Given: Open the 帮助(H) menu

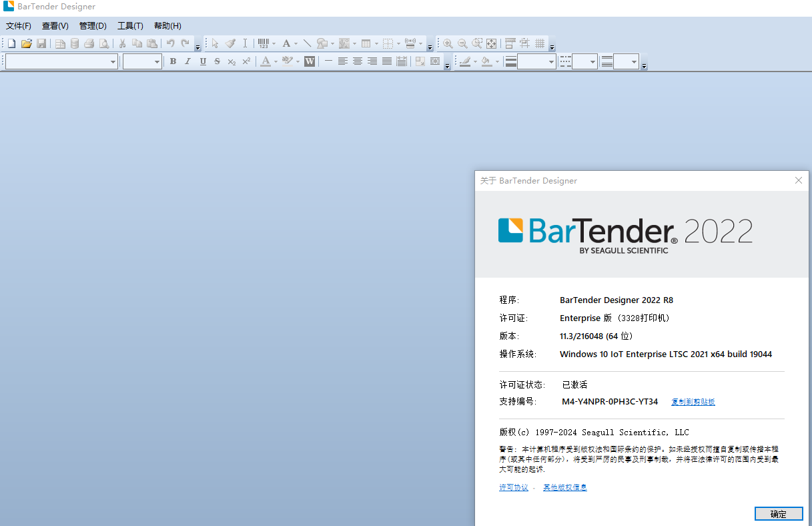Looking at the screenshot, I should tap(167, 26).
